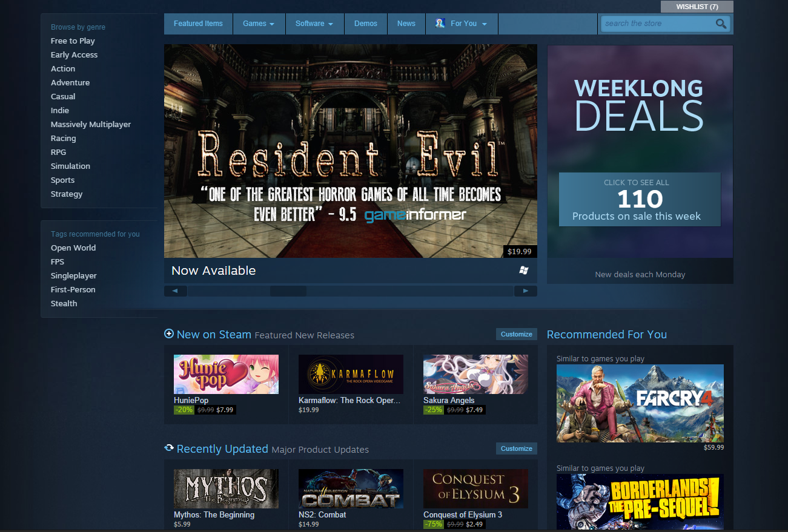Click the "Now Available" caption
The width and height of the screenshot is (788, 532).
pos(213,271)
